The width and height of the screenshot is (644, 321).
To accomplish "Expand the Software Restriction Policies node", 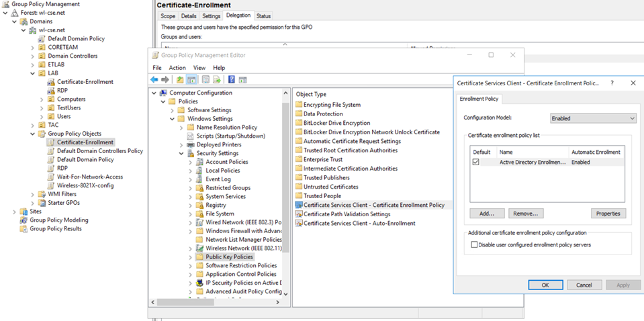I will [191, 265].
